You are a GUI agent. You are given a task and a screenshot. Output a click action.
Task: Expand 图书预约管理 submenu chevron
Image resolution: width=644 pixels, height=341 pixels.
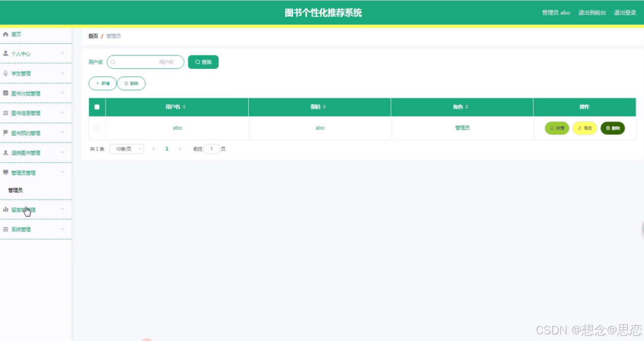tap(63, 132)
